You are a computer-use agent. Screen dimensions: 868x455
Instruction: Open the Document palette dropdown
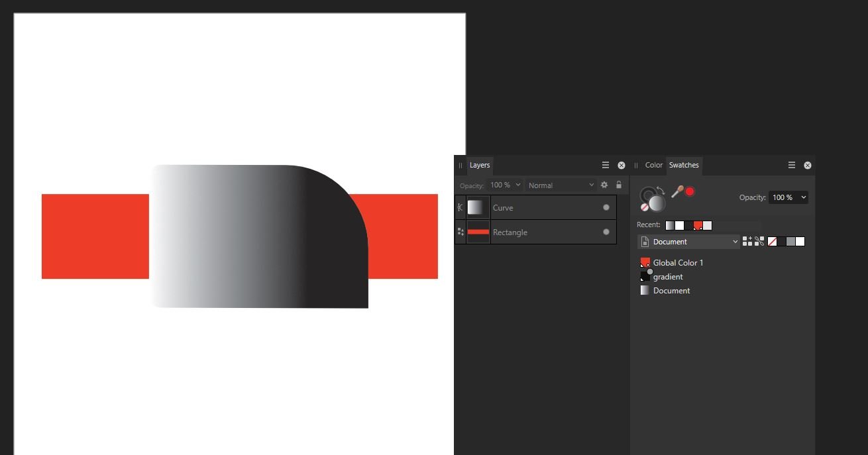[x=688, y=242]
